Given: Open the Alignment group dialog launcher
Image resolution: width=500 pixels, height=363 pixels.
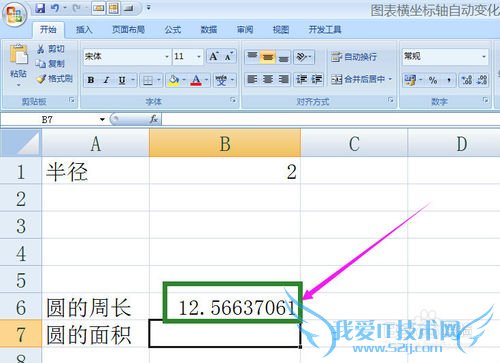Looking at the screenshot, I should [x=391, y=100].
